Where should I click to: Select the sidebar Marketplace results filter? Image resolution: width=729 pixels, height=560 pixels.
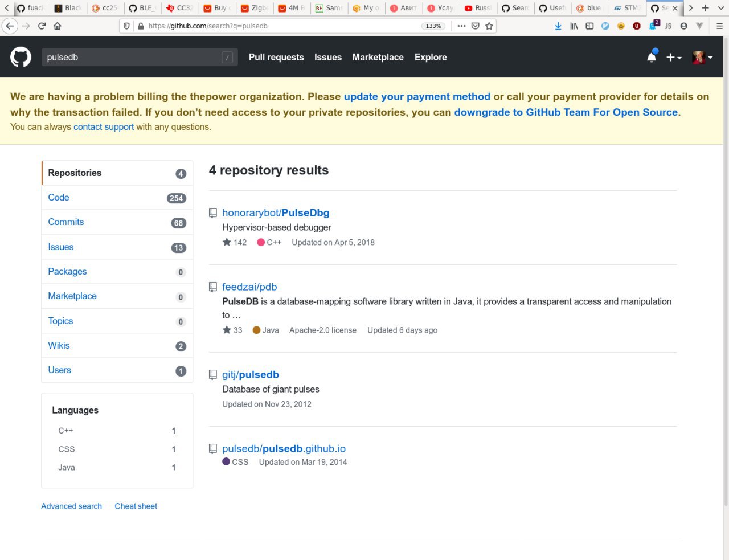click(x=117, y=296)
